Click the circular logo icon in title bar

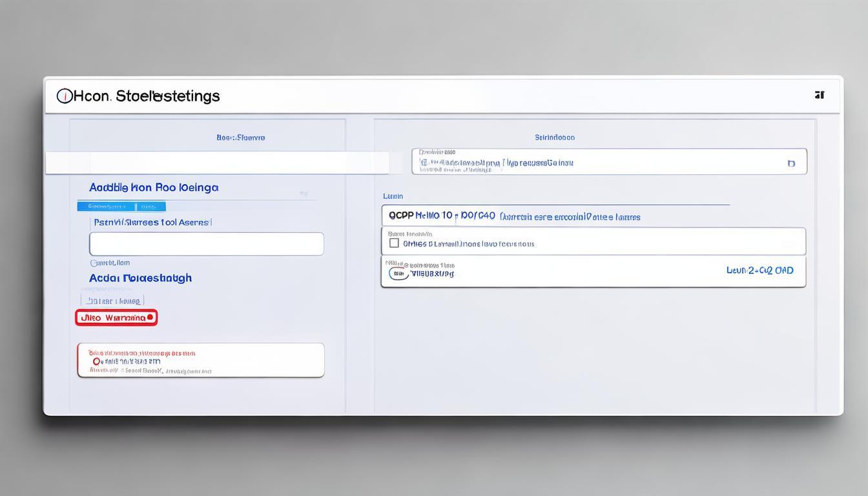pyautogui.click(x=64, y=96)
